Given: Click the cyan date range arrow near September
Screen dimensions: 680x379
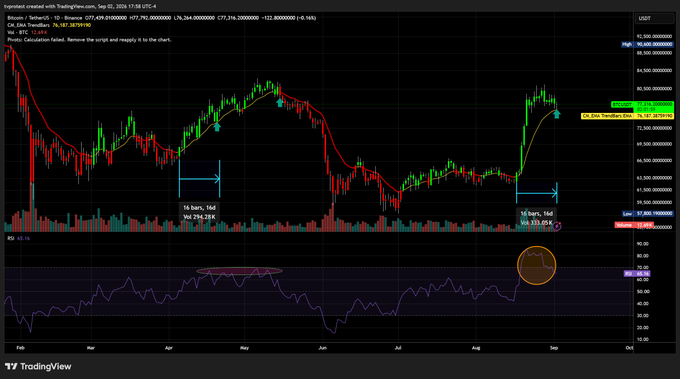Looking at the screenshot, I should [x=536, y=193].
